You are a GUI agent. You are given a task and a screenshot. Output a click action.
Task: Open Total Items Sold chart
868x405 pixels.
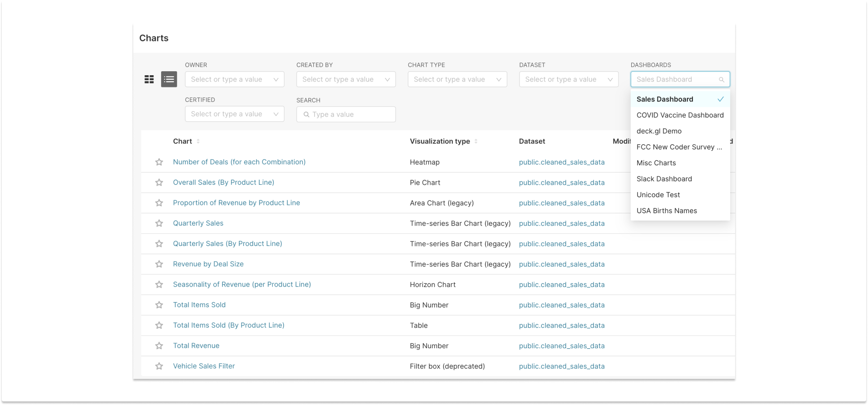point(199,305)
